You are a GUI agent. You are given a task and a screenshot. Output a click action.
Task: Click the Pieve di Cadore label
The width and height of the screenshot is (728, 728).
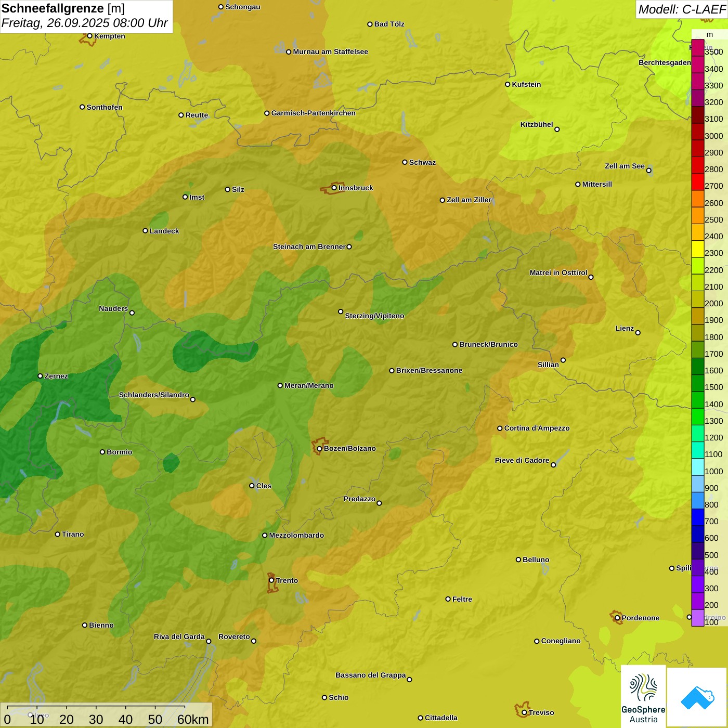click(x=522, y=460)
